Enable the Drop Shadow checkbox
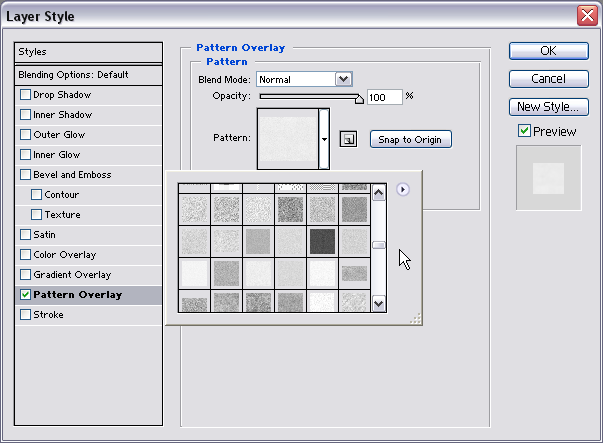The width and height of the screenshot is (603, 443). coord(25,95)
